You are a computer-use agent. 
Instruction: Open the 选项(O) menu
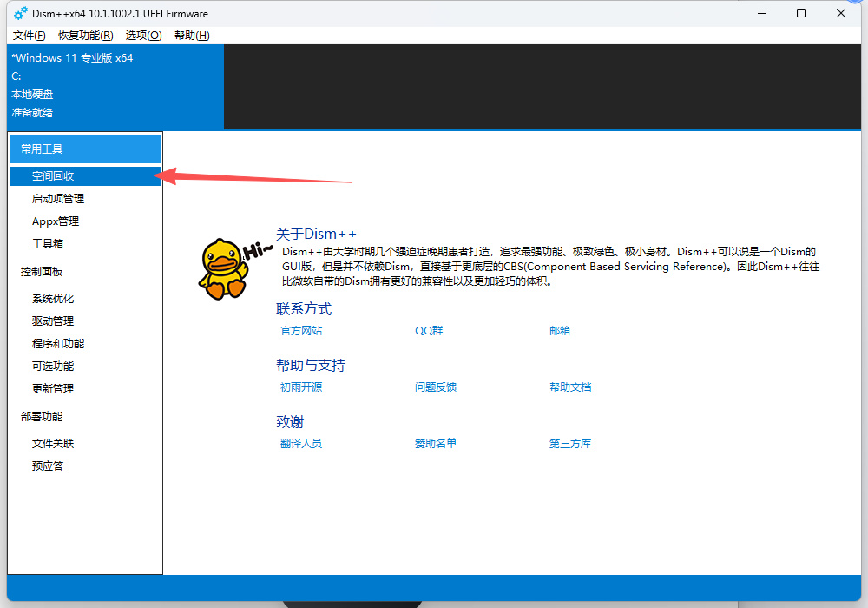pos(143,36)
